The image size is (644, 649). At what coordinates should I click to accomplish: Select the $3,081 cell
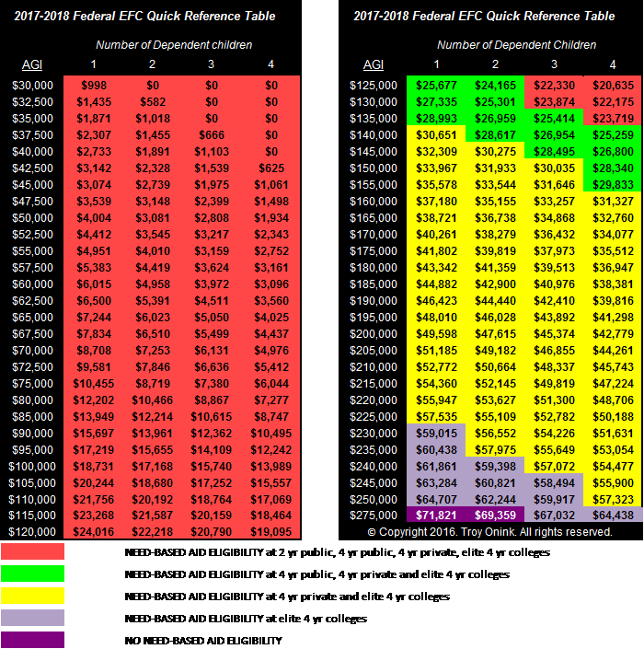[x=153, y=217]
